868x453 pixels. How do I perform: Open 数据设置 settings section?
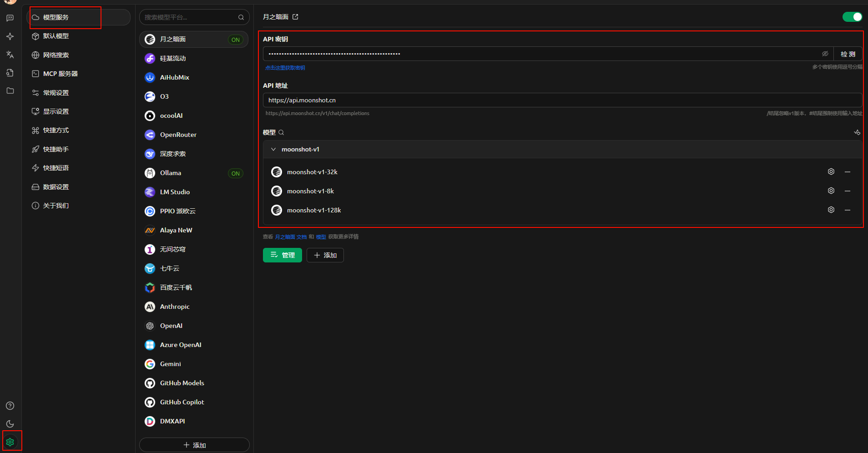pyautogui.click(x=78, y=187)
